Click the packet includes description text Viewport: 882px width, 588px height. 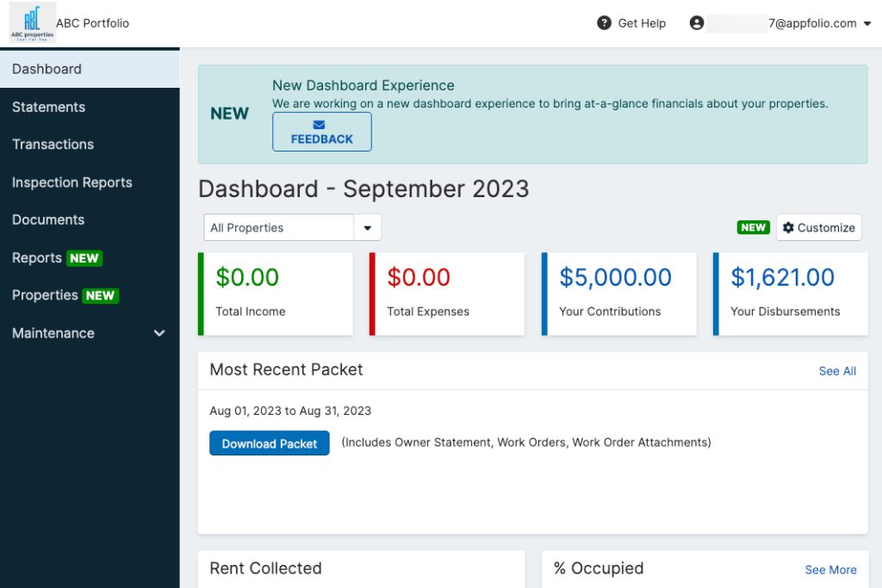tap(526, 443)
